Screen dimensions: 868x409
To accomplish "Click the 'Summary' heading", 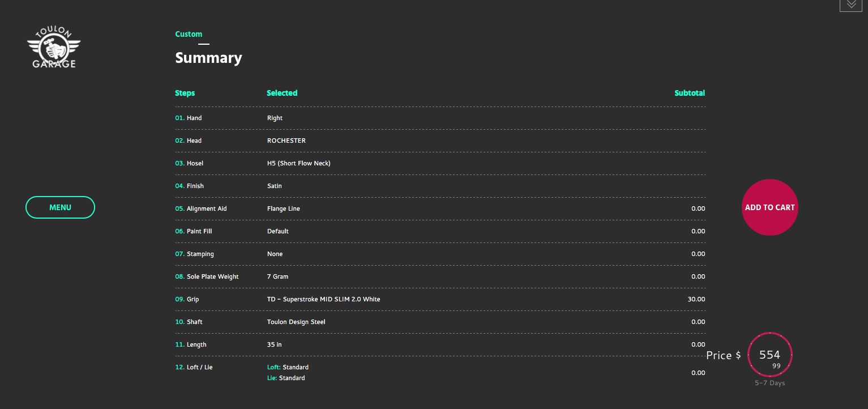I will click(x=208, y=58).
